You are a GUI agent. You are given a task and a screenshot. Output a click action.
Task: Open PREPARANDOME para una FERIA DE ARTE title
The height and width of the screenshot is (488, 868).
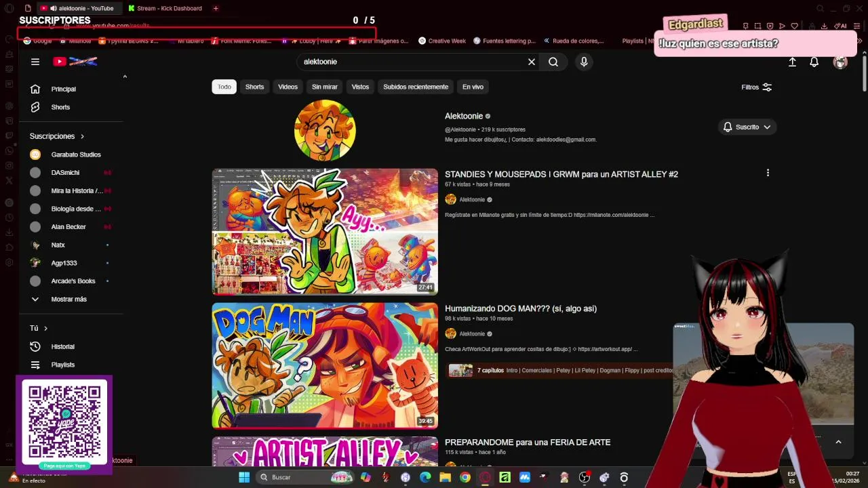(x=528, y=442)
